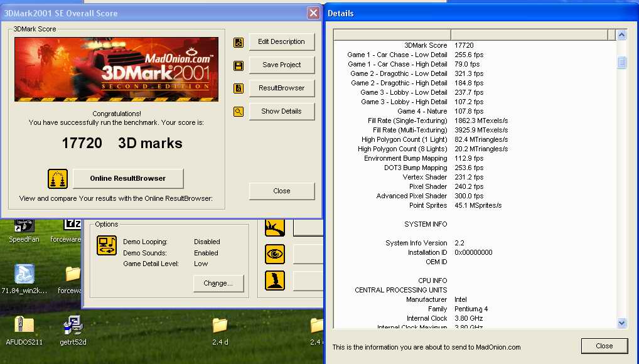Select the 'Internal Clock' 3.80 GHz row
The width and height of the screenshot is (639, 364).
click(x=475, y=318)
